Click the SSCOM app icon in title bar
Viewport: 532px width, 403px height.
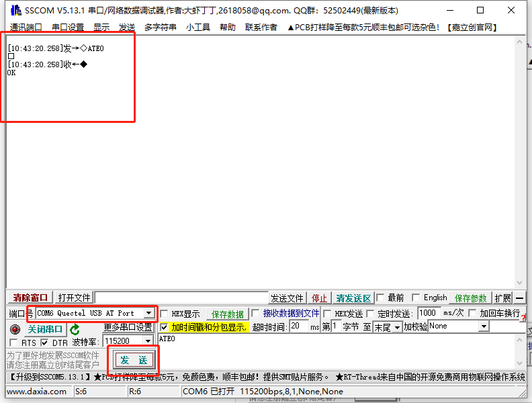click(15, 10)
